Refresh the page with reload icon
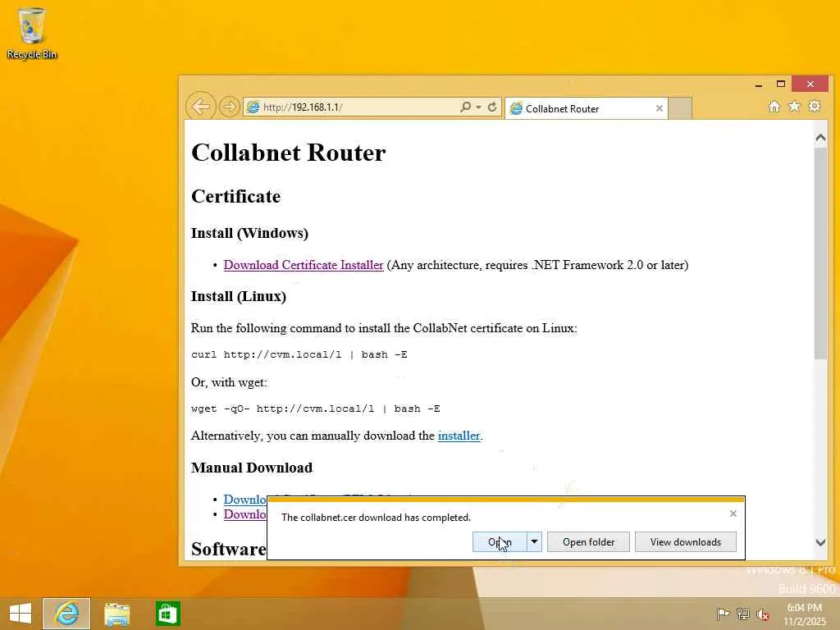840x630 pixels. click(492, 107)
